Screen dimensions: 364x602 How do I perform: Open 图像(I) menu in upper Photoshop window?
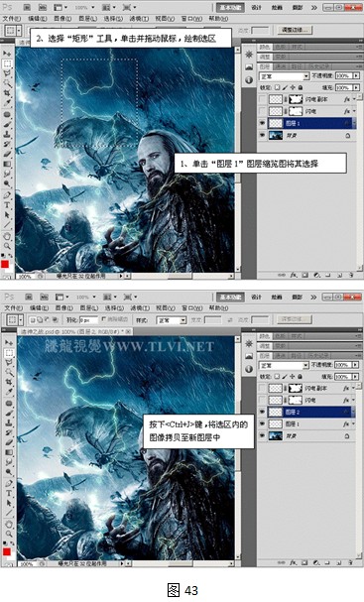(x=62, y=19)
